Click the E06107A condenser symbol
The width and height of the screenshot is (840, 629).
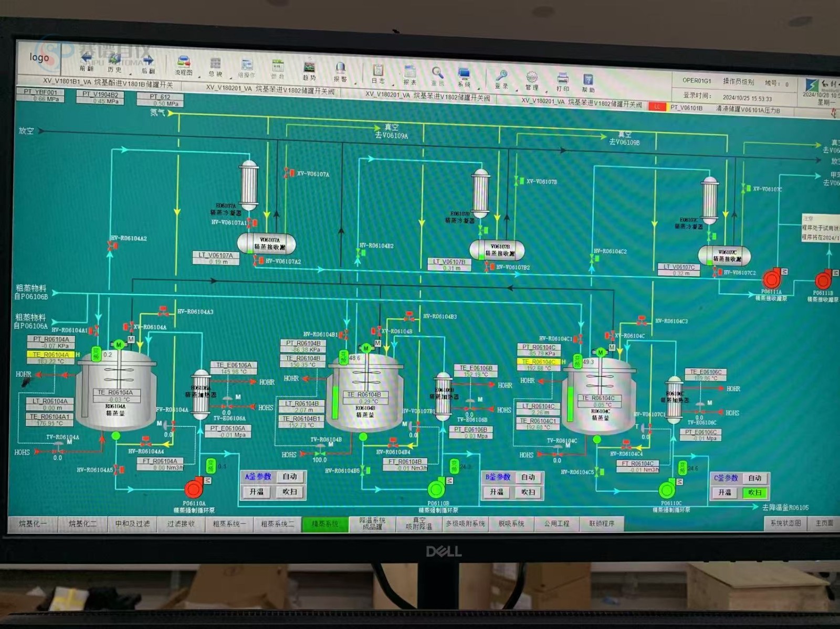(249, 184)
